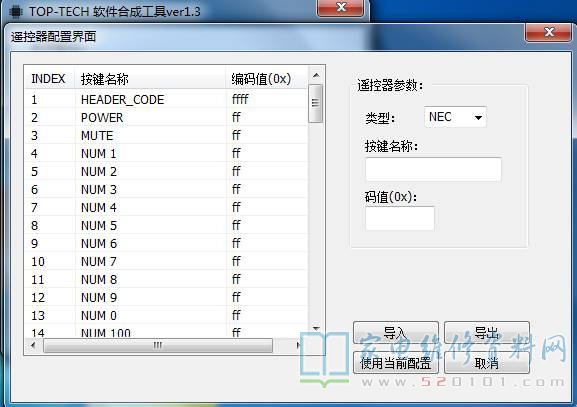Click the list's scroll down arrow
Screen dimensions: 577x407
click(x=316, y=329)
